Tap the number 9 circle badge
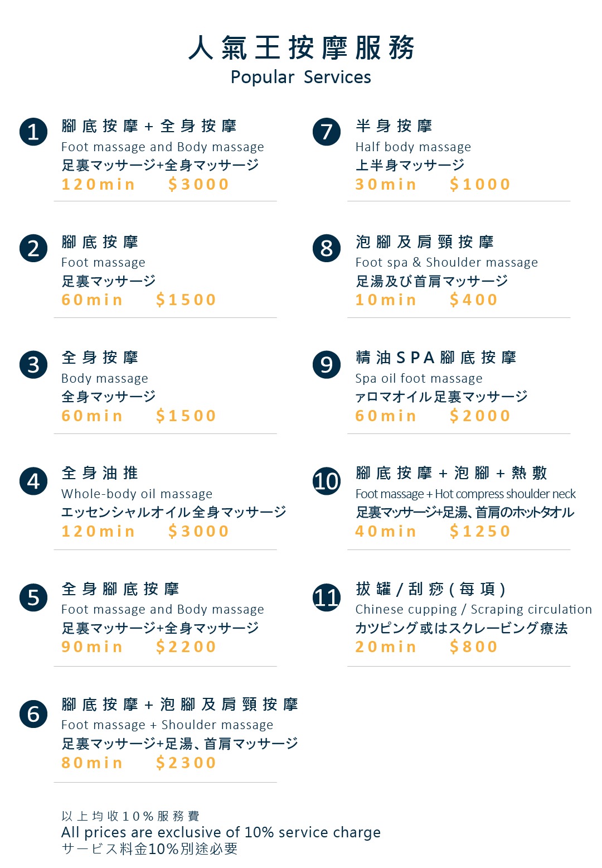The width and height of the screenshot is (602, 868). 327,364
